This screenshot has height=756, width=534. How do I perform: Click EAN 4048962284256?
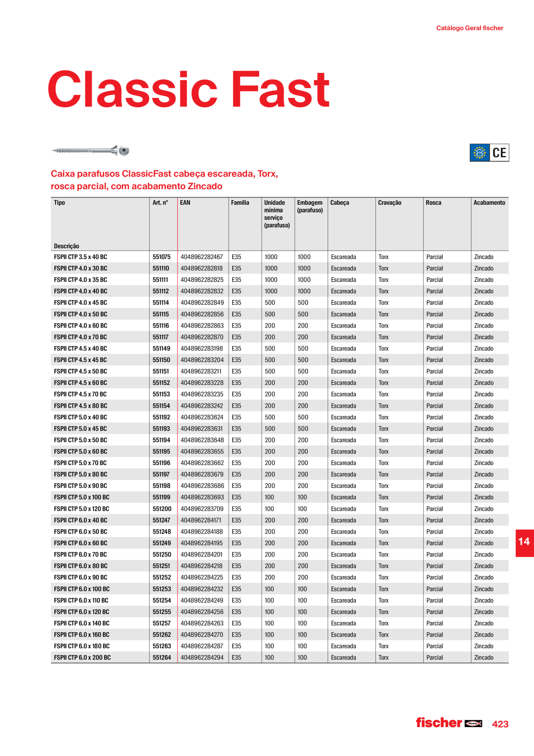pyautogui.click(x=202, y=612)
